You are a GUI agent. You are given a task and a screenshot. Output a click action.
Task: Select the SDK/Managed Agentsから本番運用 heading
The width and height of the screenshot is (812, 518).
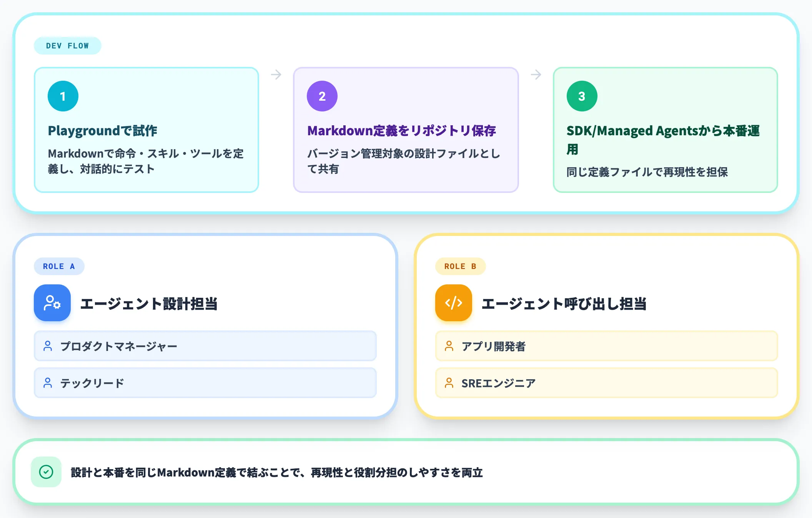click(x=663, y=140)
